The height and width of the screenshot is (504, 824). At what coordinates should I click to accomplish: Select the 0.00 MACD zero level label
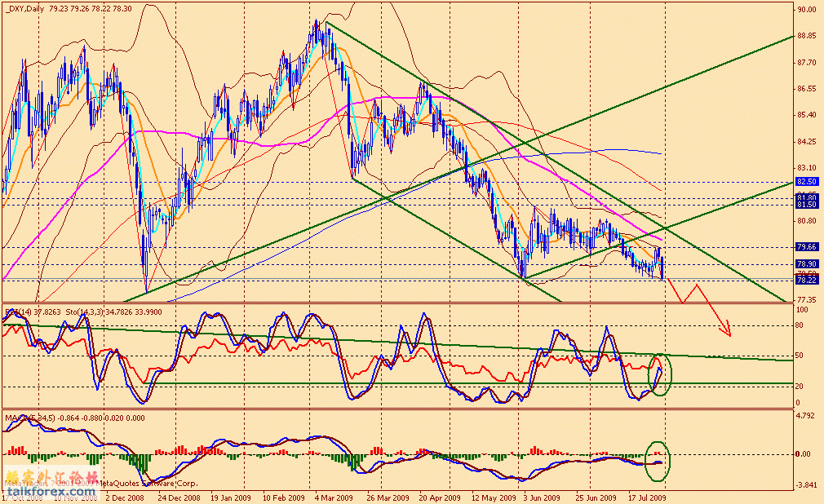coord(804,454)
